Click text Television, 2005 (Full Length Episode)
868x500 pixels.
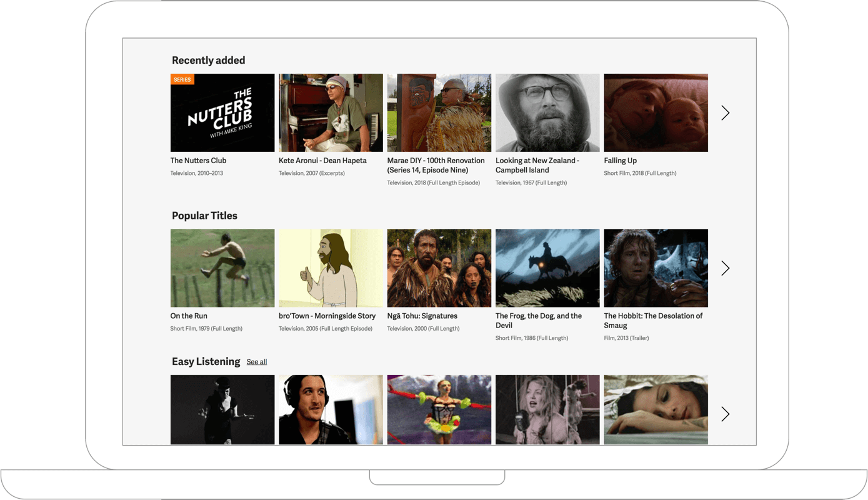(326, 329)
